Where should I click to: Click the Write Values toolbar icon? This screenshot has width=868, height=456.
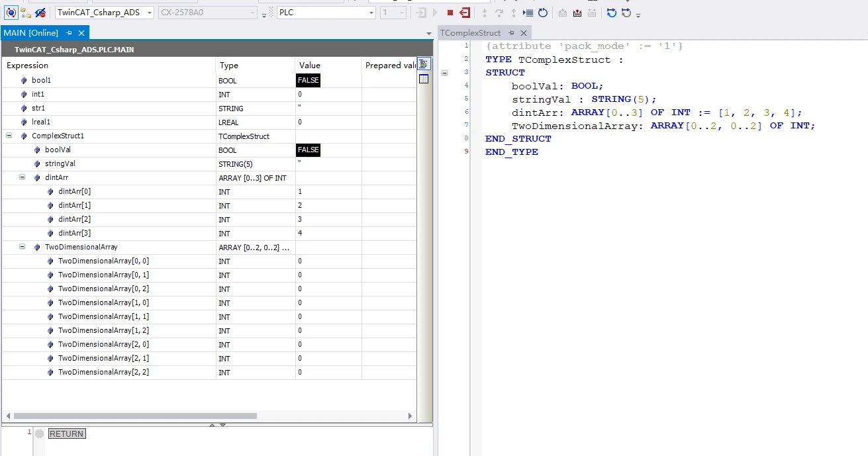tap(562, 13)
